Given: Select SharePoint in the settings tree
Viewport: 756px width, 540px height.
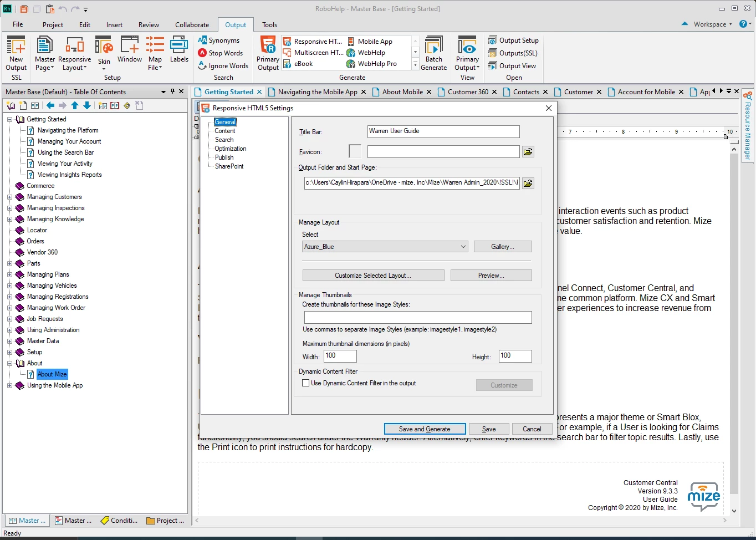Looking at the screenshot, I should [229, 166].
